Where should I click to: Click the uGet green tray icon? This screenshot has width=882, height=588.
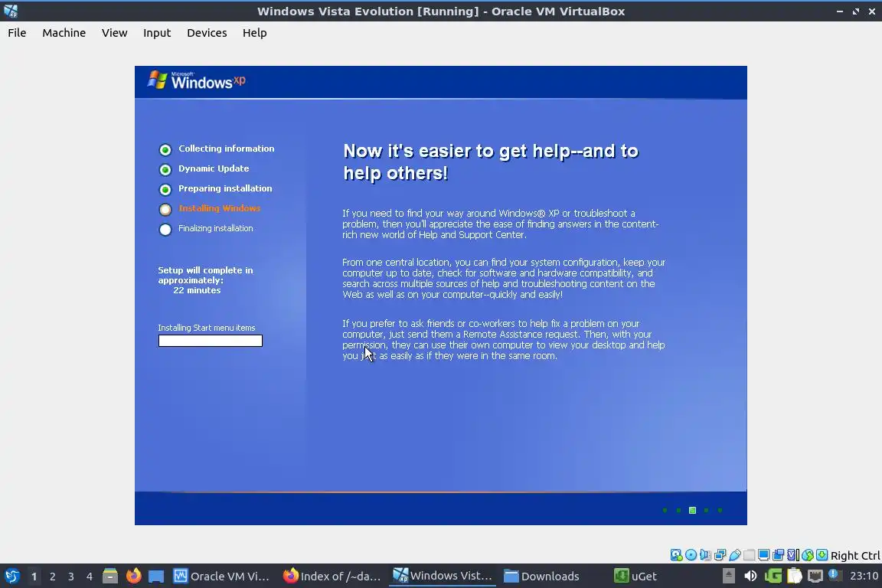click(x=773, y=577)
